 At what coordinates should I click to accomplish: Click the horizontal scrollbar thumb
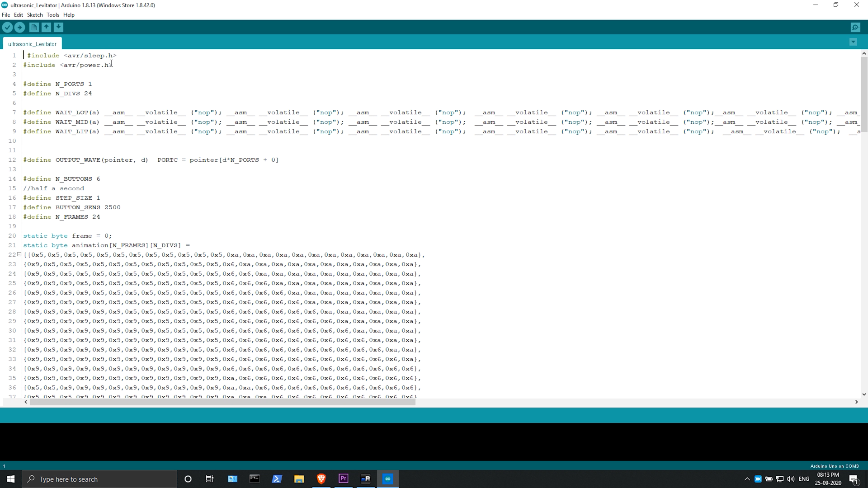click(222, 402)
